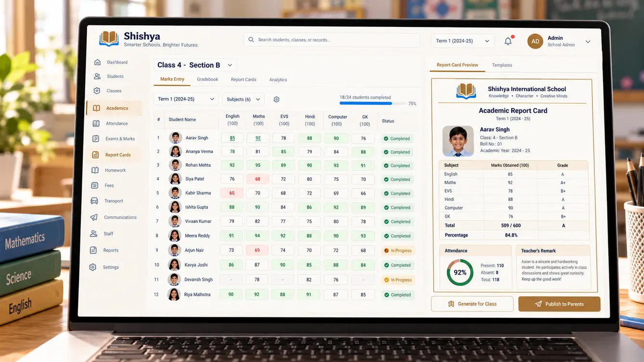Click the Student Name column header

tap(182, 119)
